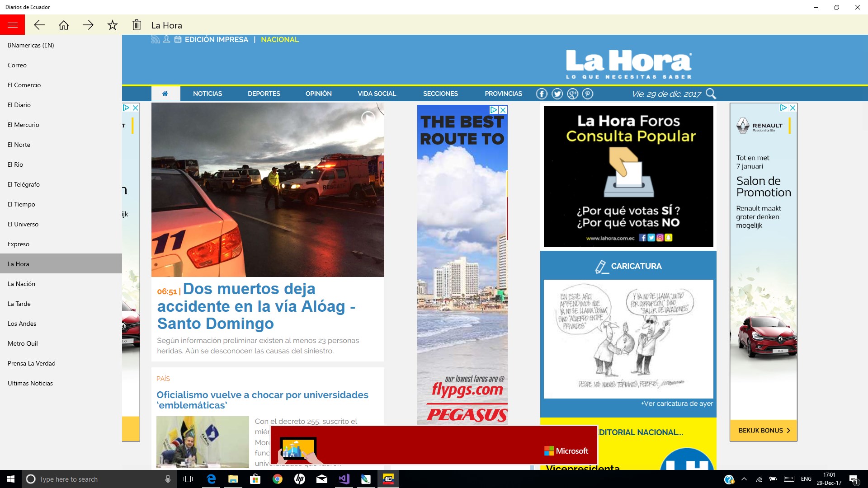Select El Universo in the sidebar
Screen dimensions: 868x488
23,224
